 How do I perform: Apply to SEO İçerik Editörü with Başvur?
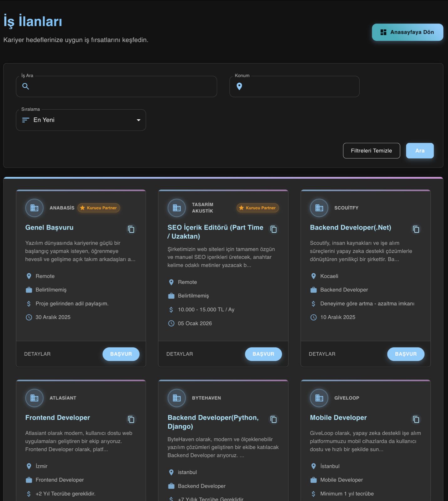click(x=263, y=354)
